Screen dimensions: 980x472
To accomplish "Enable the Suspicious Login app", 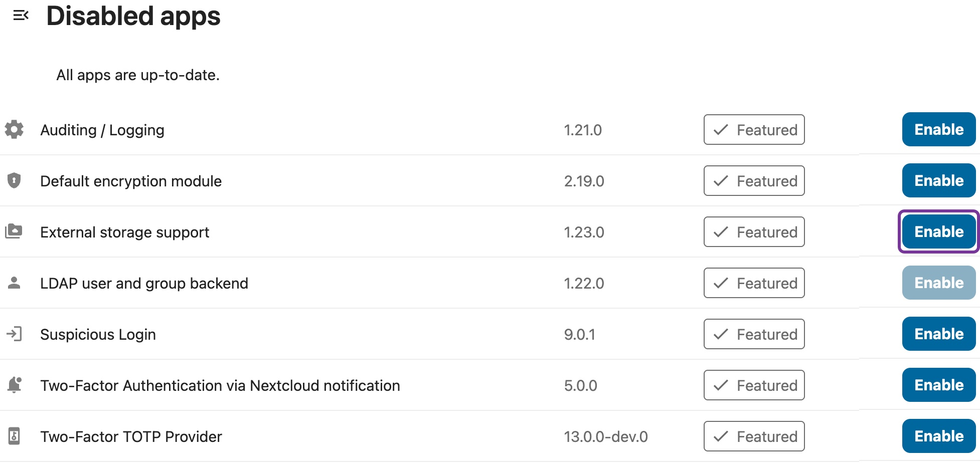I will coord(938,334).
